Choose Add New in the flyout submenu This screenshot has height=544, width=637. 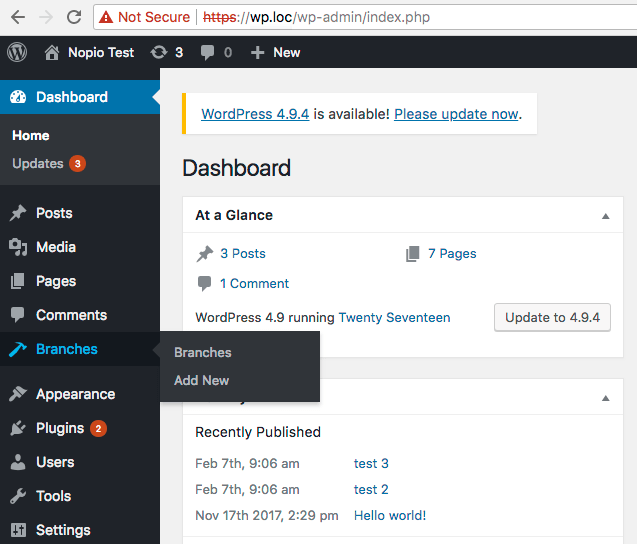202,380
